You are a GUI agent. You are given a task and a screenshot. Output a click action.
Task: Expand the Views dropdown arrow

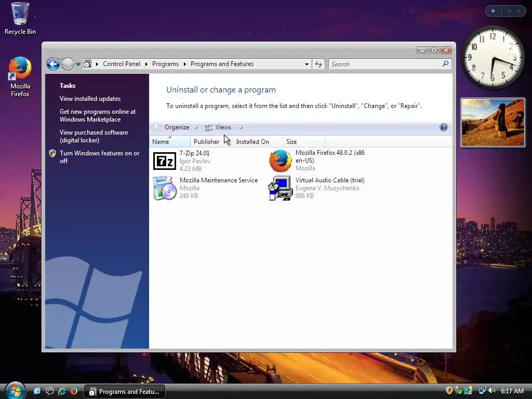(240, 128)
